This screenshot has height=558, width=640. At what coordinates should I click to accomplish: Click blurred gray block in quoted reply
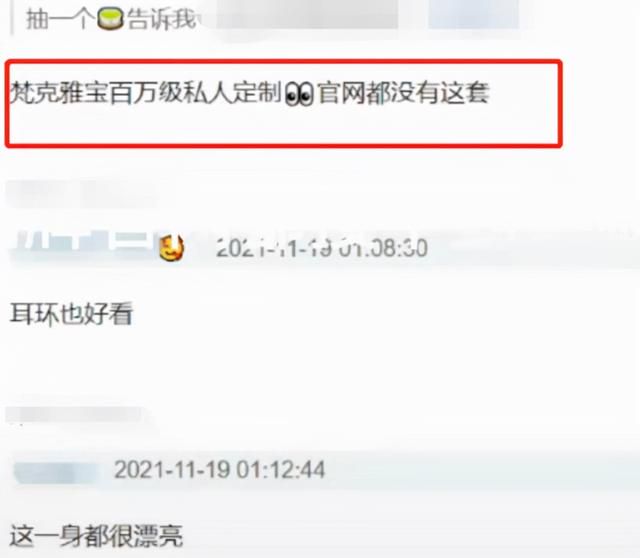pos(307,15)
